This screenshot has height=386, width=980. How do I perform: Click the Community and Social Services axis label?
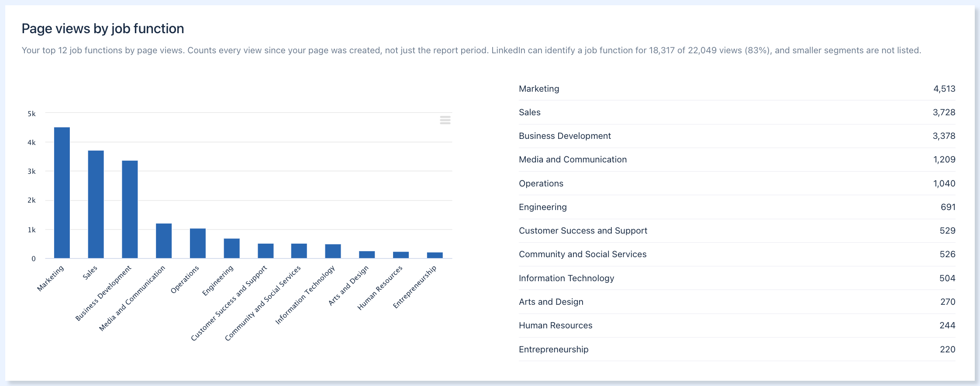click(x=263, y=303)
